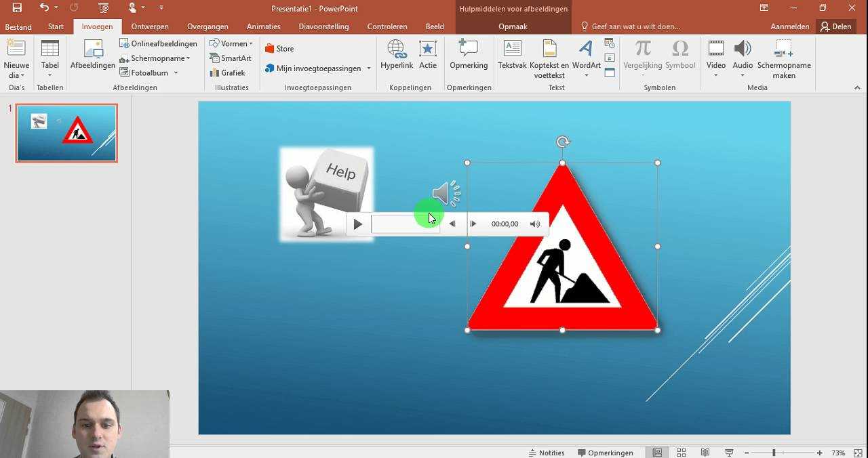
Task: Insert Koptekst en voettekst
Action: click(551, 58)
